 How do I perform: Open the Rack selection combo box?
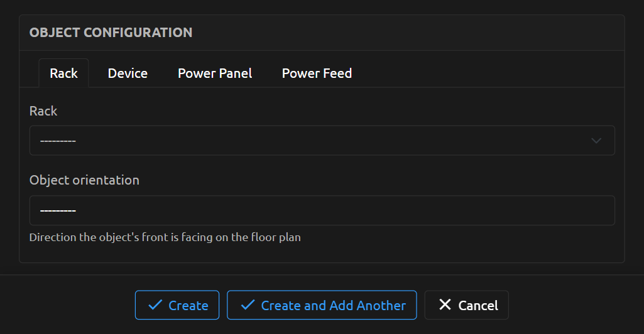pyautogui.click(x=314, y=141)
